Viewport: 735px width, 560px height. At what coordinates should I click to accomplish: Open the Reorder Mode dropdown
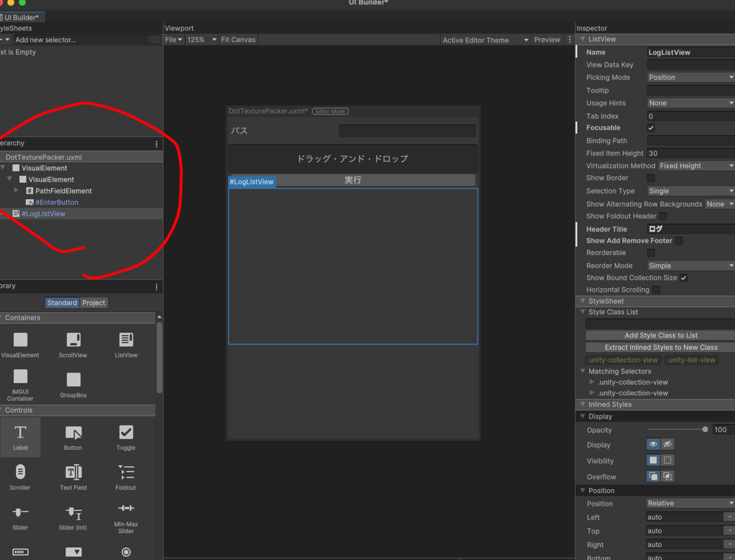[x=691, y=266]
